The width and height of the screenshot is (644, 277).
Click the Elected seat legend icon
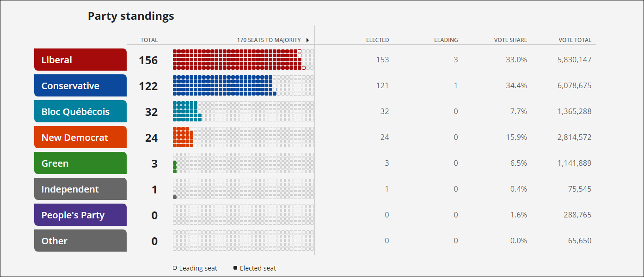235,268
